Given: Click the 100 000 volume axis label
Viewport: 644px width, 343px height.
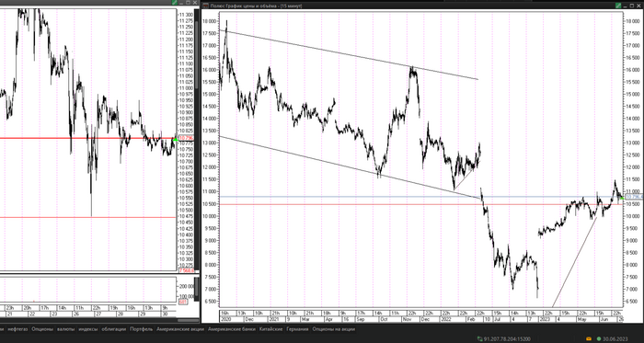Looking at the screenshot, I should 187,296.
